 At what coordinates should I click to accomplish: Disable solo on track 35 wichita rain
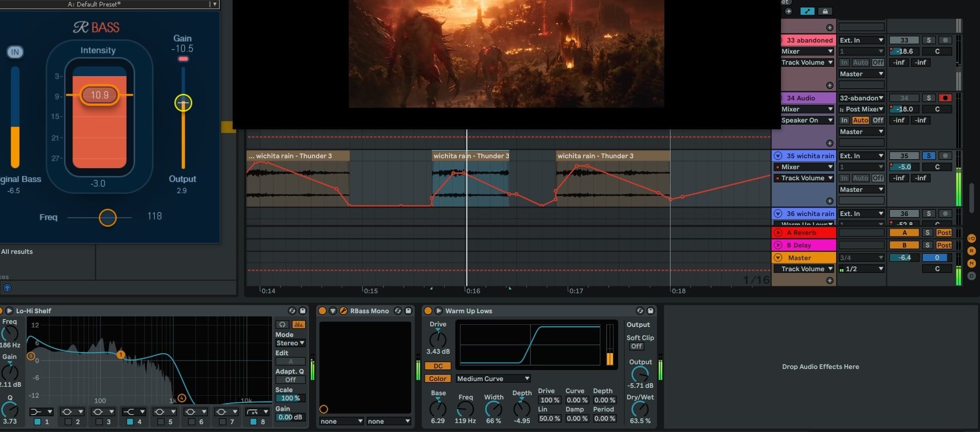click(929, 156)
